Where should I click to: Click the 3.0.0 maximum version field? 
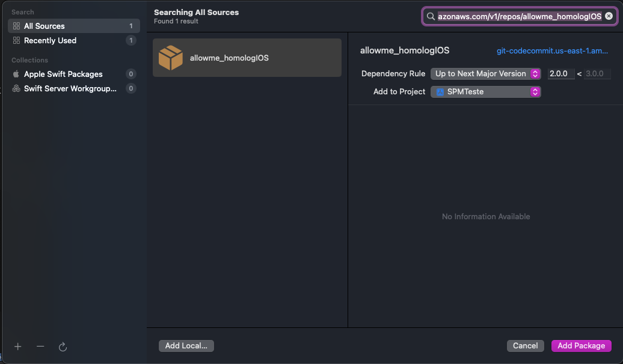(x=597, y=74)
